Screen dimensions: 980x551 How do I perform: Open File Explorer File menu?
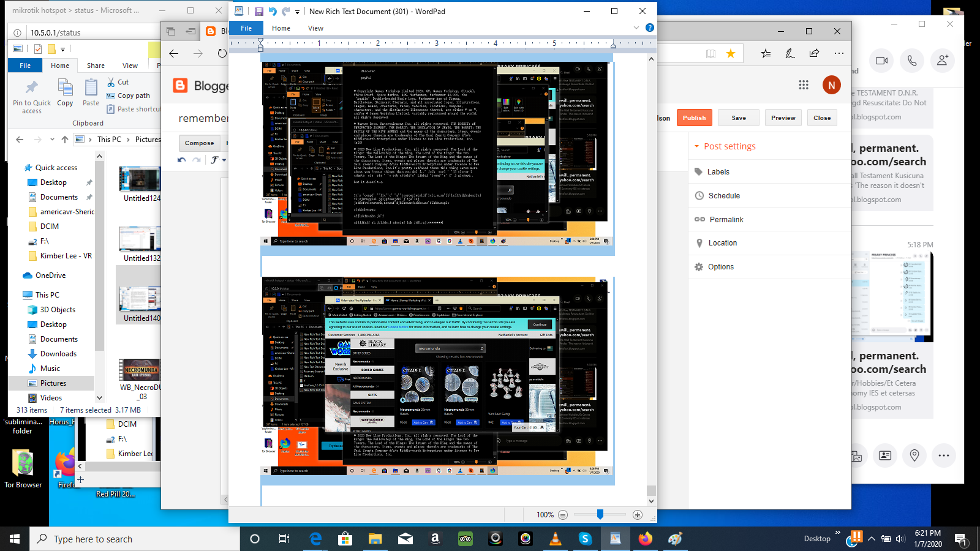(x=25, y=66)
